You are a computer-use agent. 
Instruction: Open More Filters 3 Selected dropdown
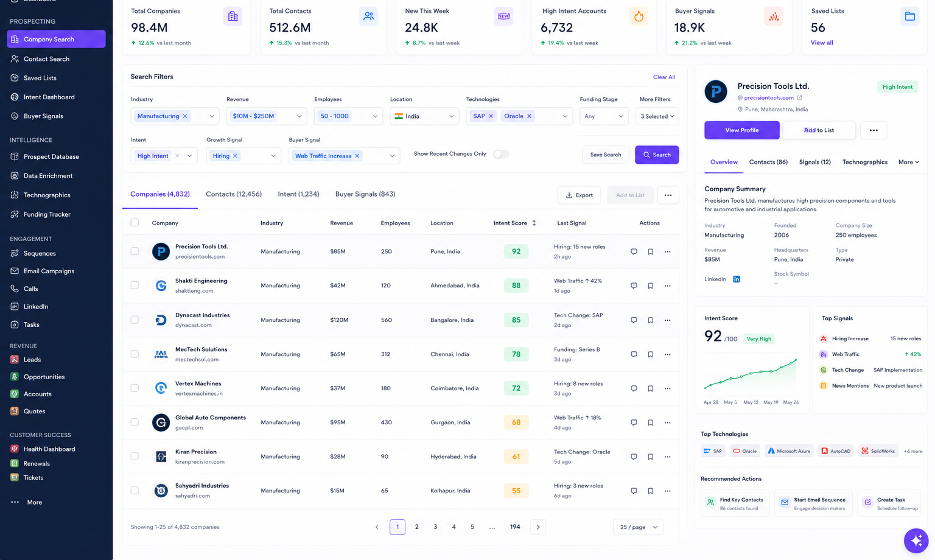point(657,116)
